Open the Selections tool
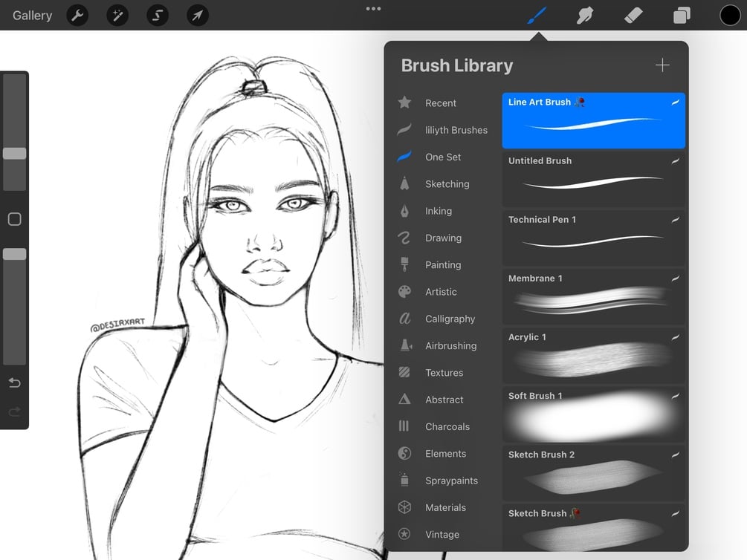 coord(158,15)
